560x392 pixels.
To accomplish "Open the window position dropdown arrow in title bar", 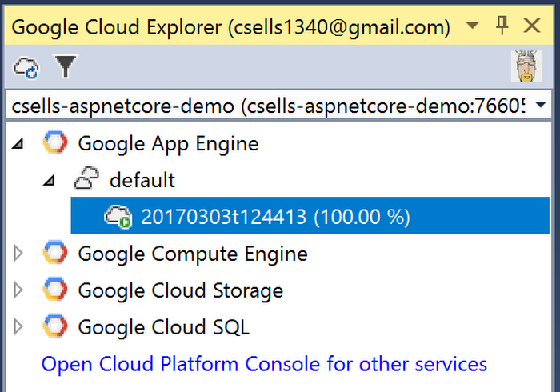I will (472, 26).
